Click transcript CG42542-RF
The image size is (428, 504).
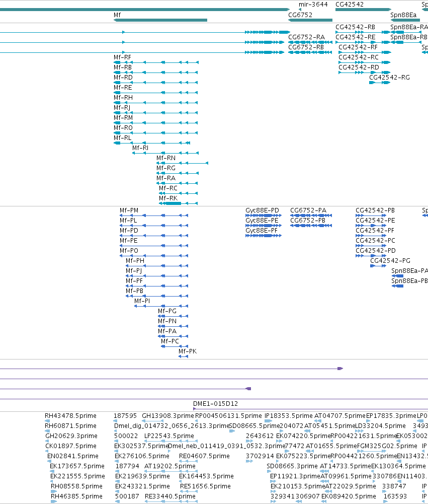coord(358,47)
